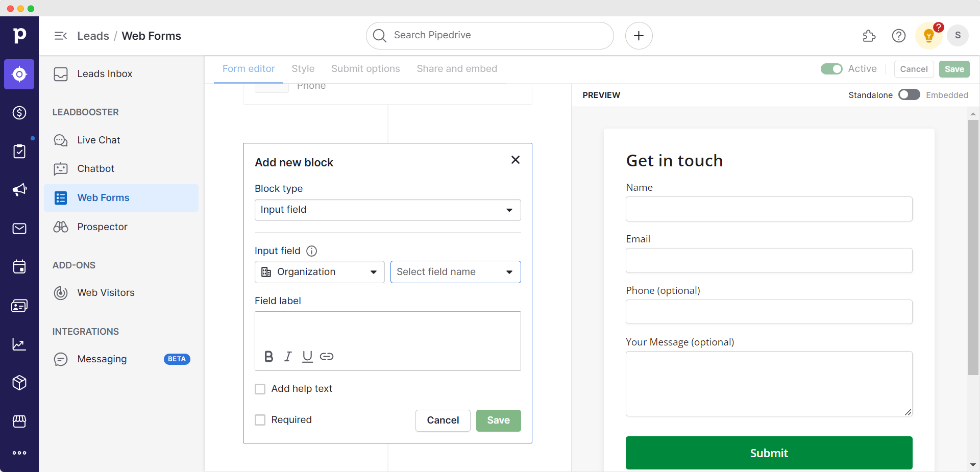980x472 pixels.
Task: Check the Add help text checkbox
Action: click(x=260, y=389)
